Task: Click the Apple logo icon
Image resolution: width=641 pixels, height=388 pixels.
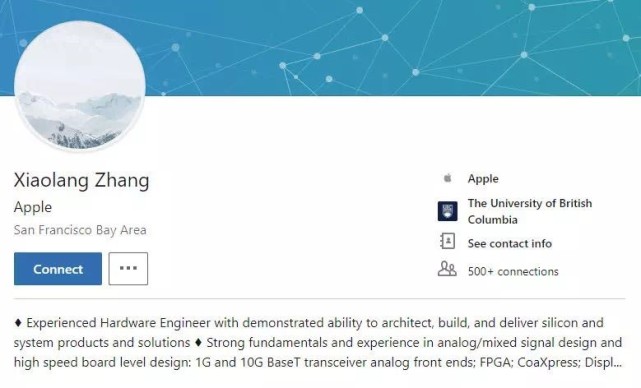Action: coord(448,178)
